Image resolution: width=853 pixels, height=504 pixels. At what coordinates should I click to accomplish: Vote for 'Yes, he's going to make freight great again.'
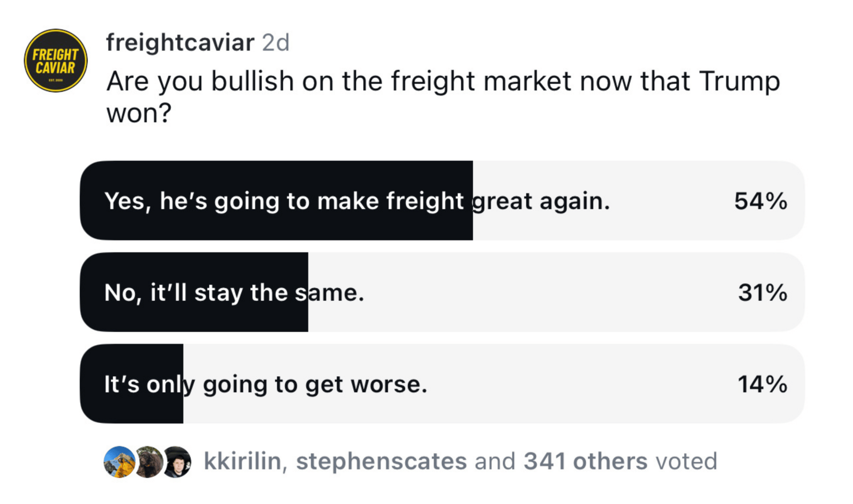442,201
